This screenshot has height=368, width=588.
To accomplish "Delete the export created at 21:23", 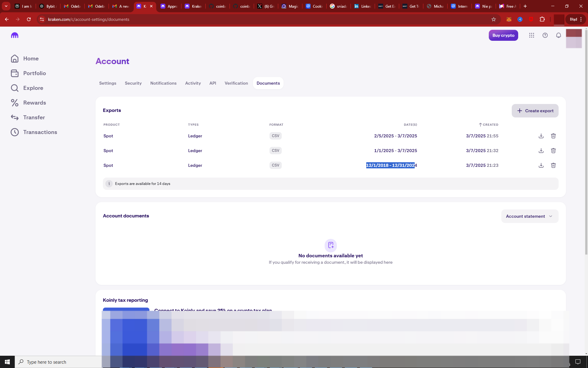I will click(553, 165).
